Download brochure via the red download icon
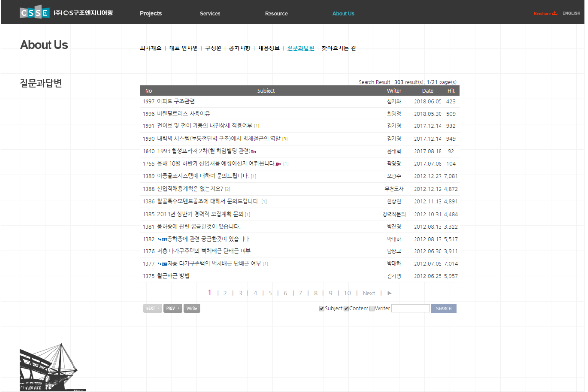The image size is (588, 392). click(555, 13)
